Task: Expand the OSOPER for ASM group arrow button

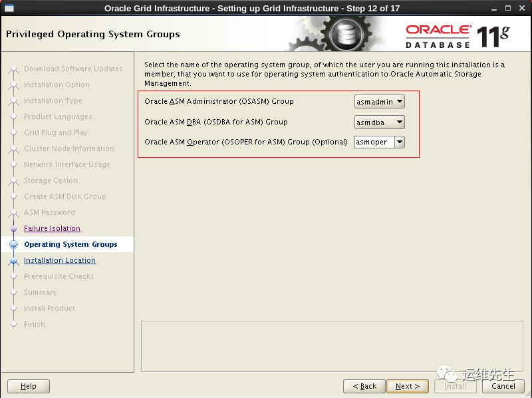Action: 400,142
